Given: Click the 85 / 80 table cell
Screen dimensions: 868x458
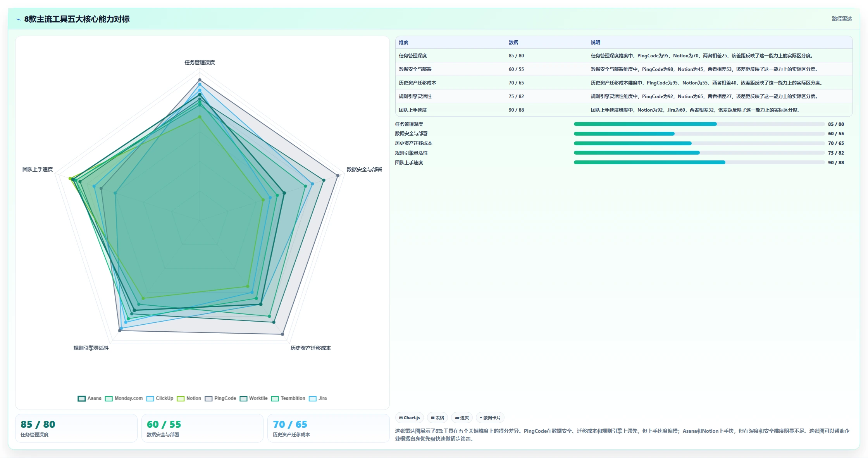Looking at the screenshot, I should click(x=516, y=56).
